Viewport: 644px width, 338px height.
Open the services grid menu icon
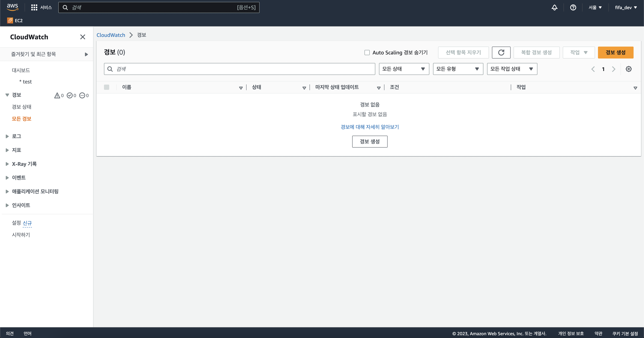click(34, 7)
